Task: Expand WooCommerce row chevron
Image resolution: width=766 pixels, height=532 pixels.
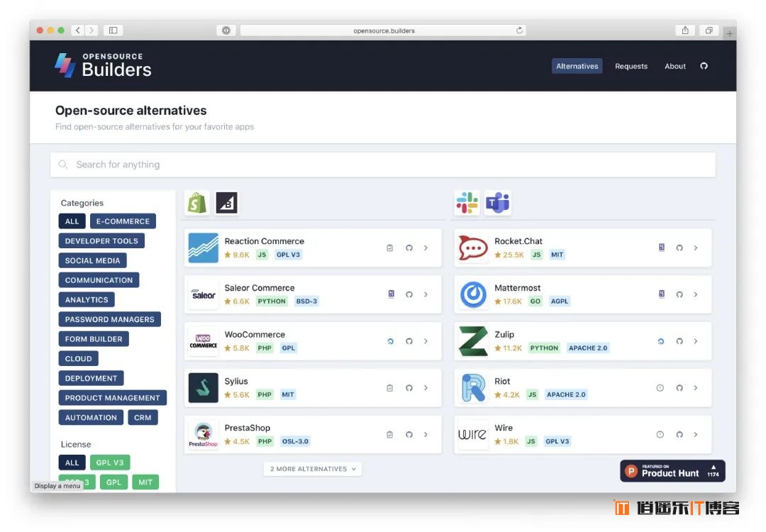Action: tap(426, 341)
